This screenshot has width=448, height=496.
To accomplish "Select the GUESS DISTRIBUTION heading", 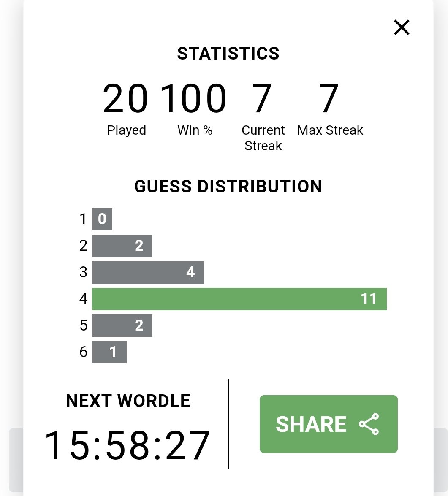I will (228, 186).
